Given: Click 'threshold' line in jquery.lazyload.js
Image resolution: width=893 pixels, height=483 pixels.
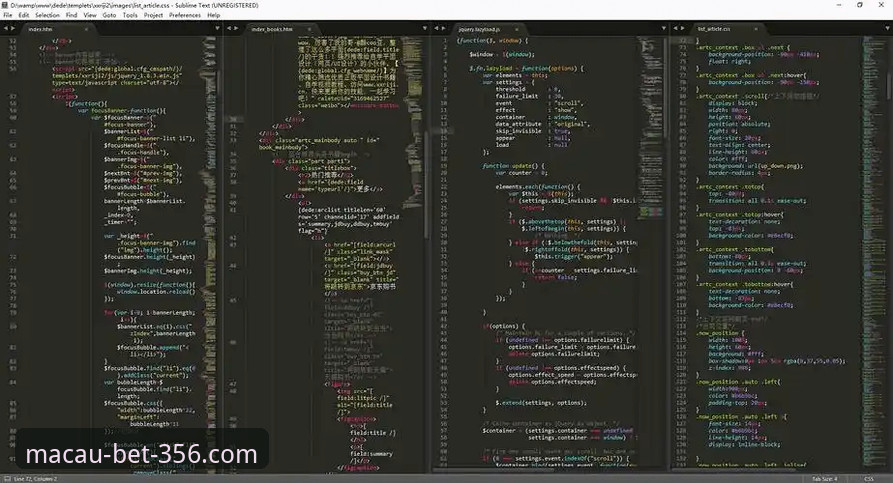Looking at the screenshot, I should click(x=527, y=89).
